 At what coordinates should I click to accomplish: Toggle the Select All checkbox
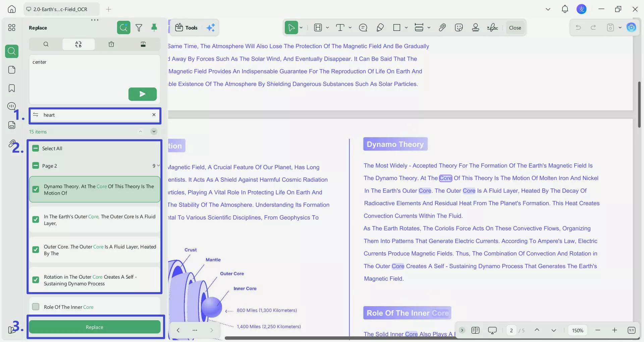[x=36, y=149]
